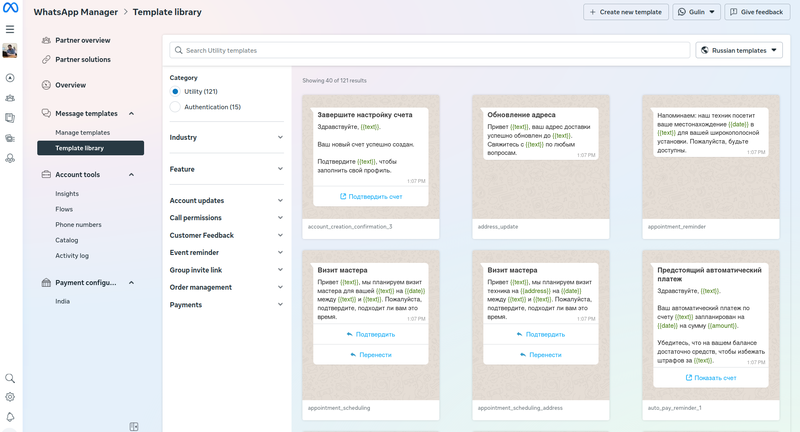The height and width of the screenshot is (432, 800).
Task: Click Create new template button
Action: click(626, 12)
